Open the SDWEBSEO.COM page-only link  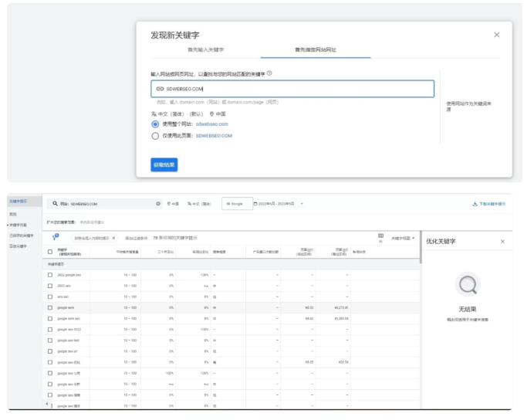[214, 136]
